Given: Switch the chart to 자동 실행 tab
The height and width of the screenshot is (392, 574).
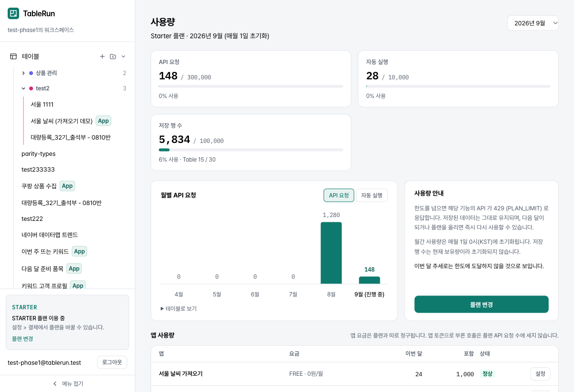Looking at the screenshot, I should 372,196.
